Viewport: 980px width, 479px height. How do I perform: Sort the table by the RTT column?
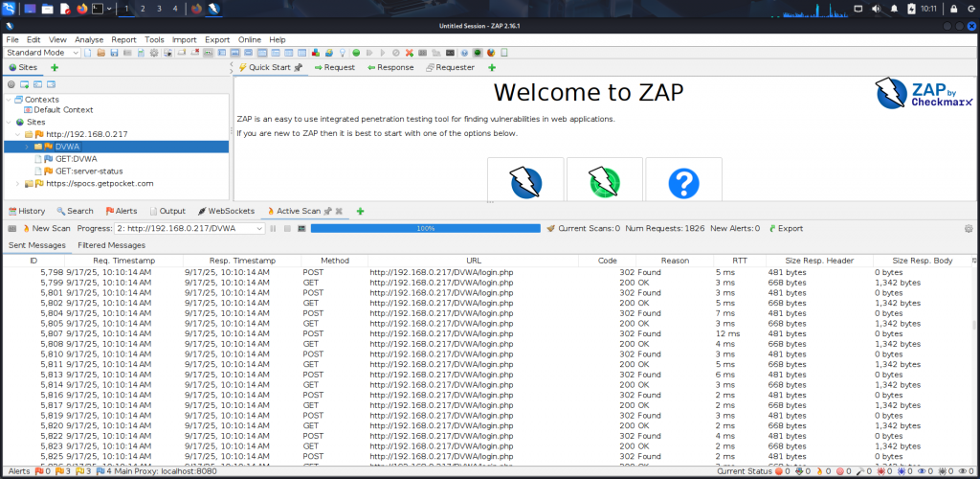(740, 261)
